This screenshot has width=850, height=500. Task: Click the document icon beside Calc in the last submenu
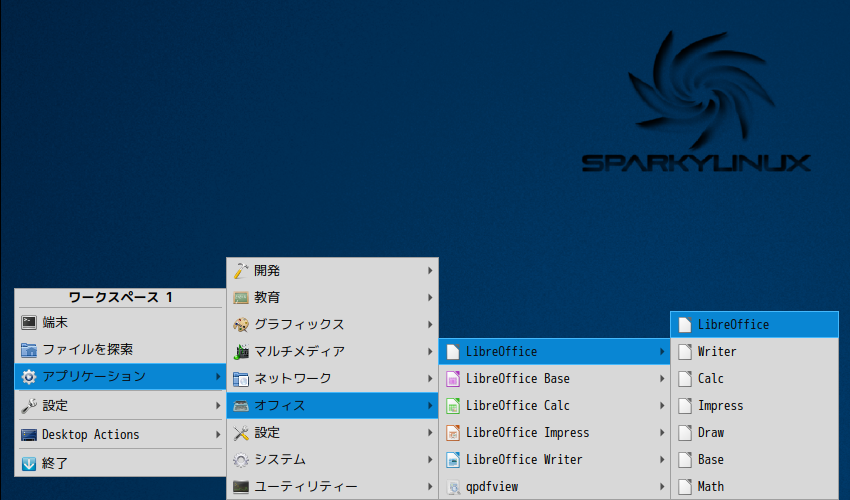pos(685,379)
